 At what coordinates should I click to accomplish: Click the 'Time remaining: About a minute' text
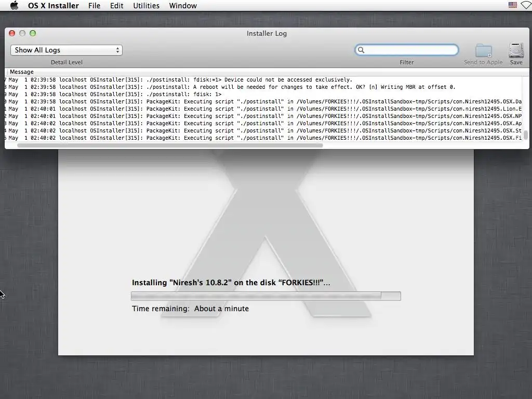pyautogui.click(x=190, y=309)
